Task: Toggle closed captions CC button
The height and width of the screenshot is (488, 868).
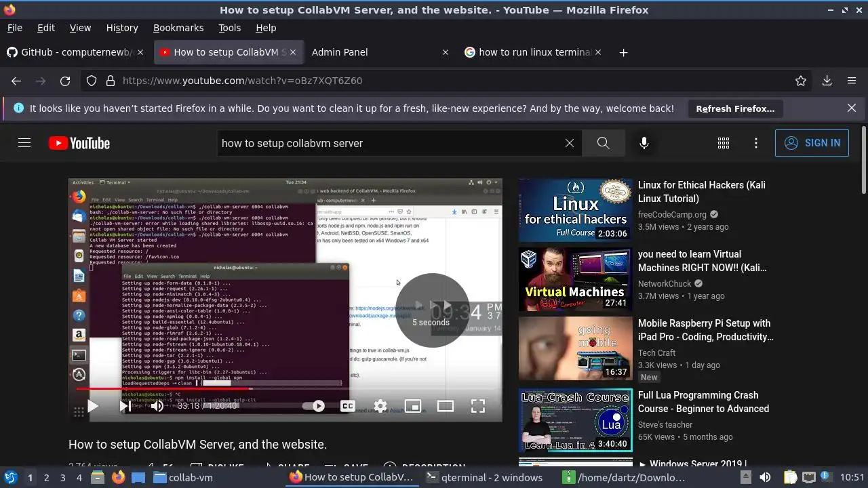Action: point(348,406)
